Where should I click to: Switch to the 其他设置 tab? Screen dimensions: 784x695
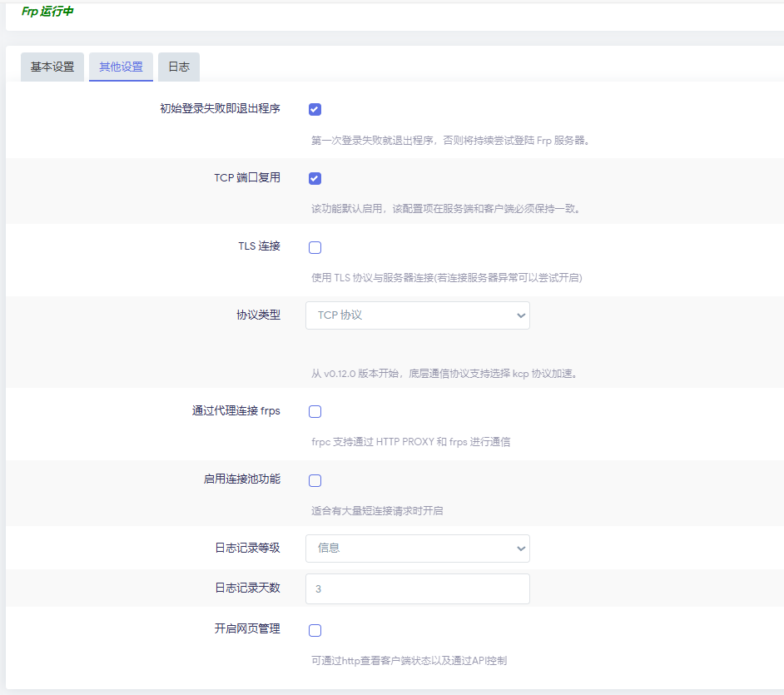[x=121, y=67]
